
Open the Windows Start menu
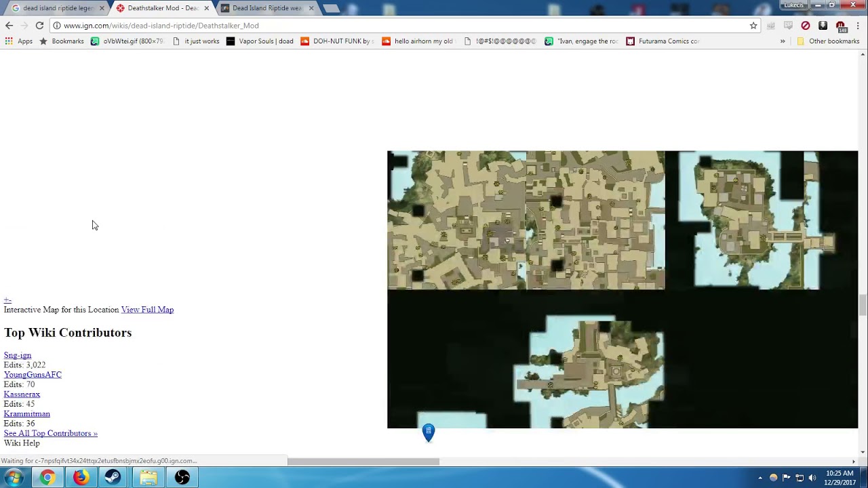(14, 478)
